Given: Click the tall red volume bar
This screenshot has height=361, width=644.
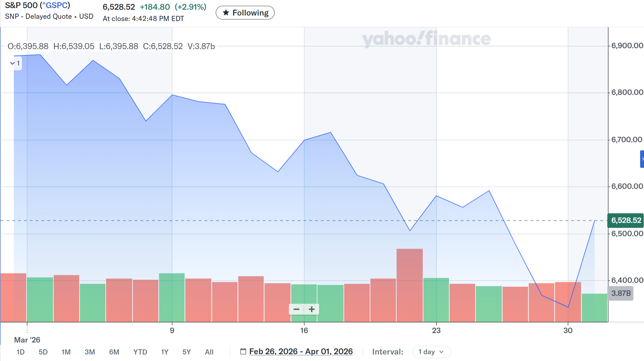Looking at the screenshot, I should point(409,285).
